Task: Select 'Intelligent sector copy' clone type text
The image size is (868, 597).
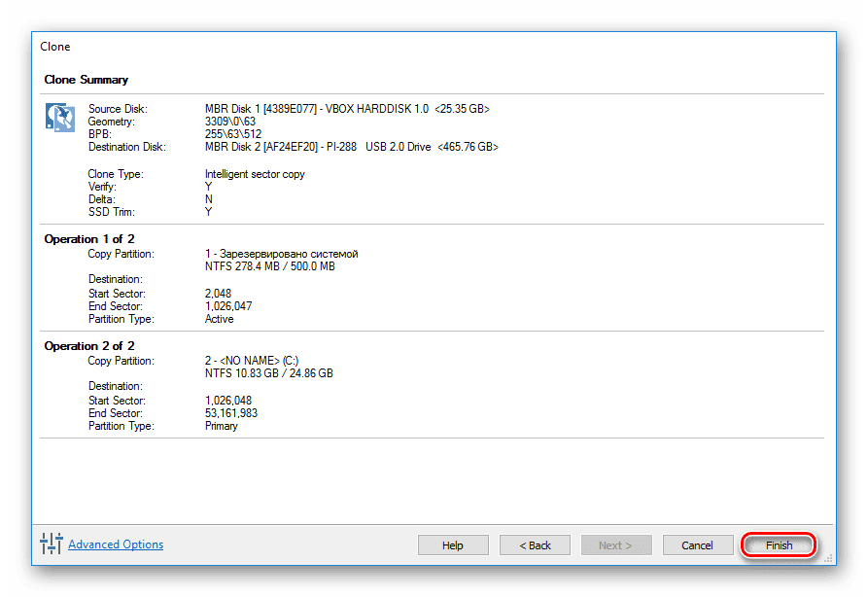Action: [x=255, y=174]
